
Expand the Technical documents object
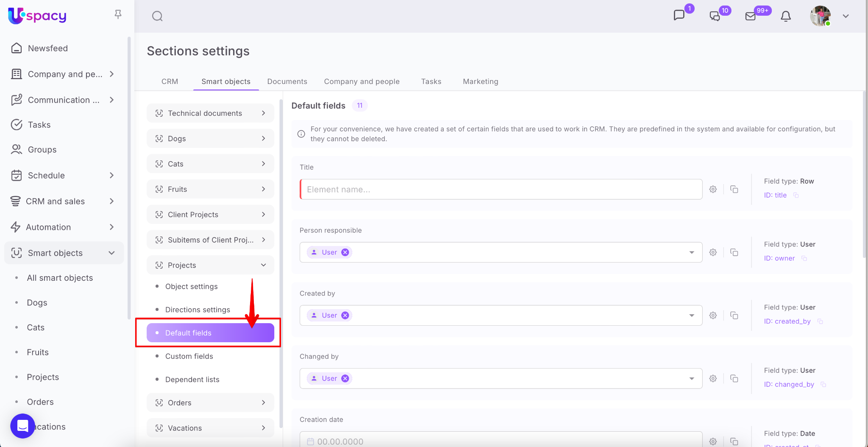(263, 113)
